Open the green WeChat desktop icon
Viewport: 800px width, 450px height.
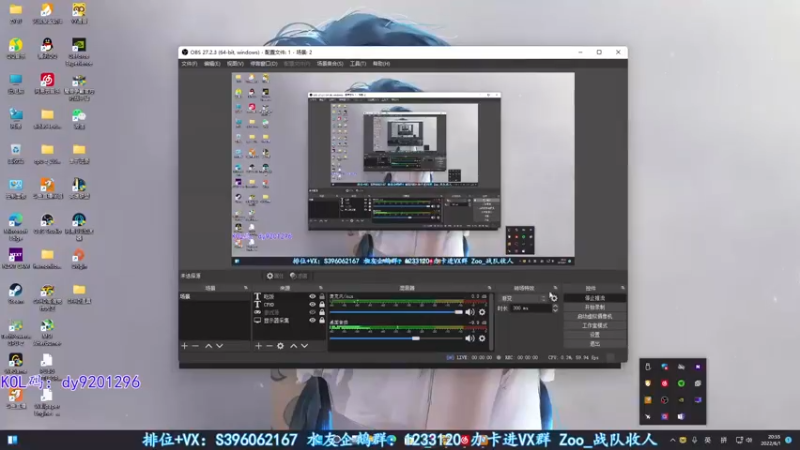(x=79, y=118)
